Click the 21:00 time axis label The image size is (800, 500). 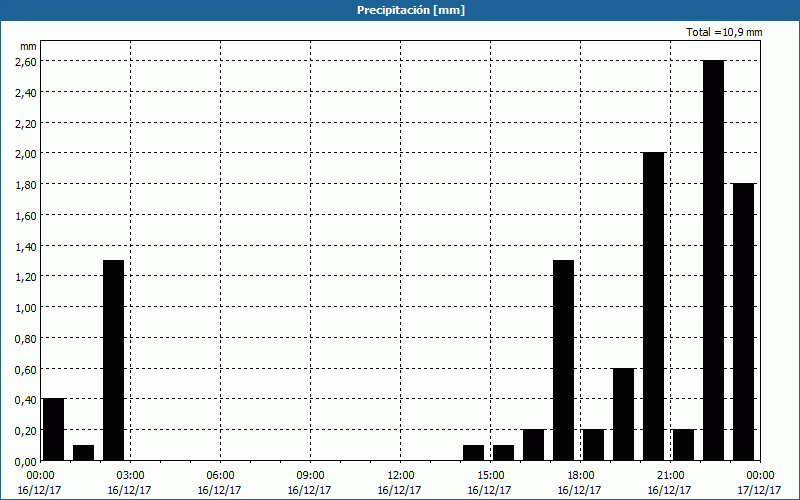pyautogui.click(x=670, y=476)
